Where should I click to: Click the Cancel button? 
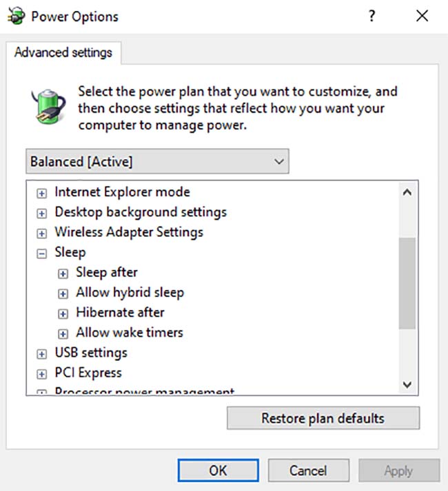coord(309,470)
